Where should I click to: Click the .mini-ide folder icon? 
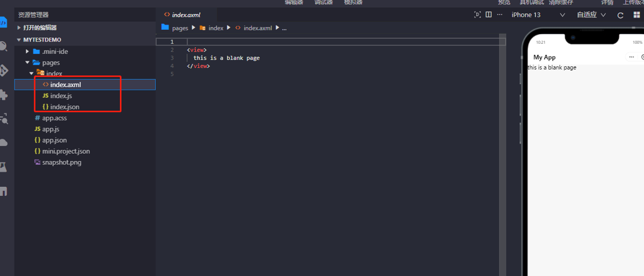click(x=36, y=52)
